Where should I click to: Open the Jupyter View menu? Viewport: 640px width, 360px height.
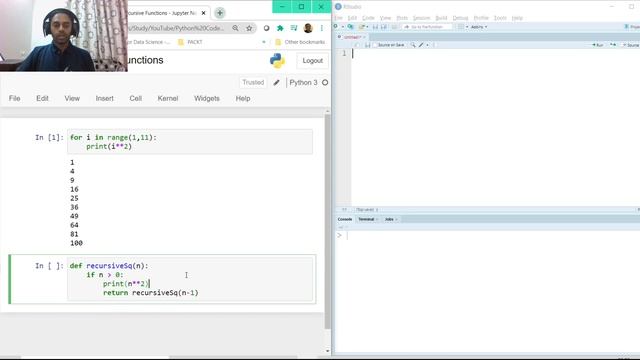click(72, 98)
